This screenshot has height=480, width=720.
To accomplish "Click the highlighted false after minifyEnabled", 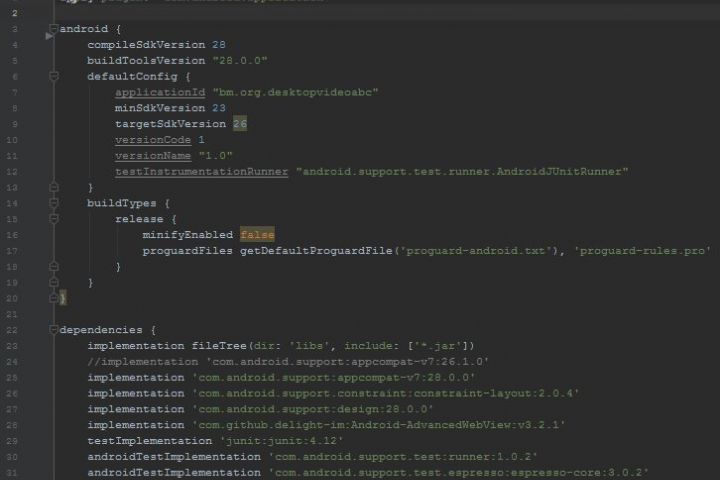I will click(x=257, y=235).
